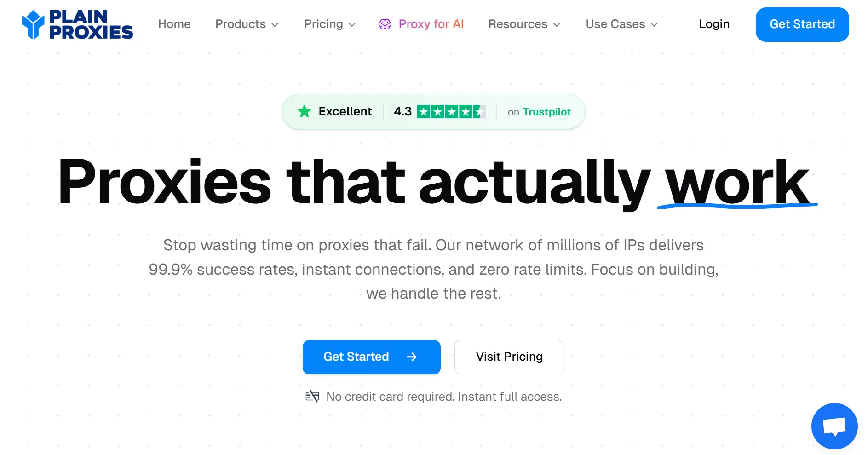Open the Resources dropdown menu

[524, 24]
